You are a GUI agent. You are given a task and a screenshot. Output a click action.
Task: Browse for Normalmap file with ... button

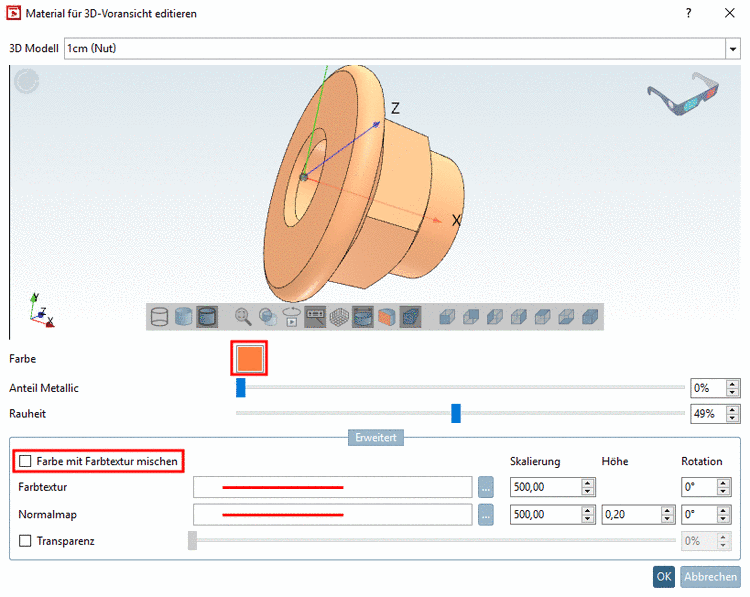coord(485,515)
